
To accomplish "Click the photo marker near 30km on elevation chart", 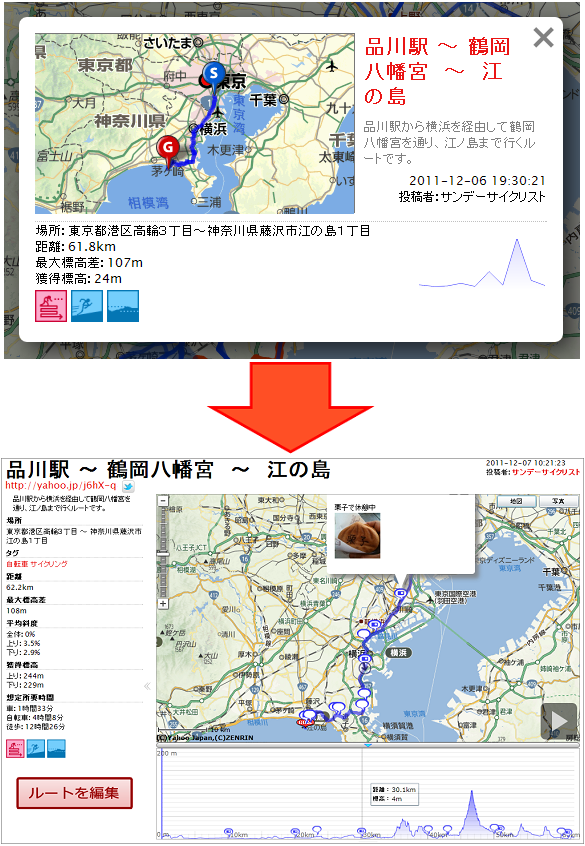I will click(x=362, y=831).
